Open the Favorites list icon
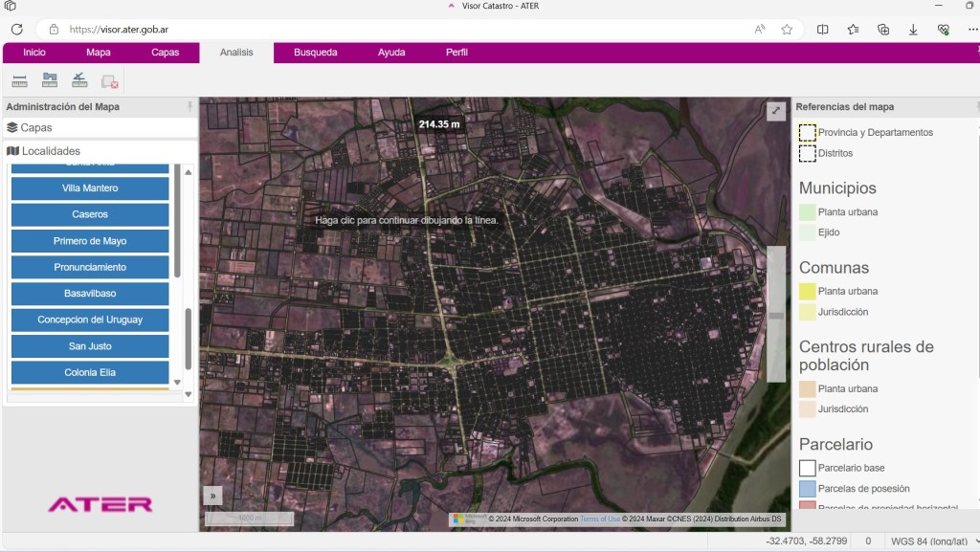This screenshot has width=980, height=552. click(x=853, y=30)
